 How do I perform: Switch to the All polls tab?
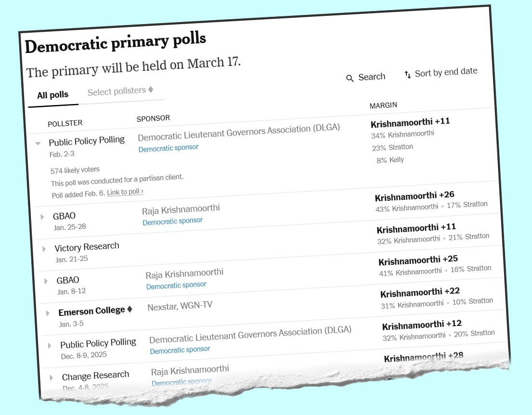pos(53,95)
